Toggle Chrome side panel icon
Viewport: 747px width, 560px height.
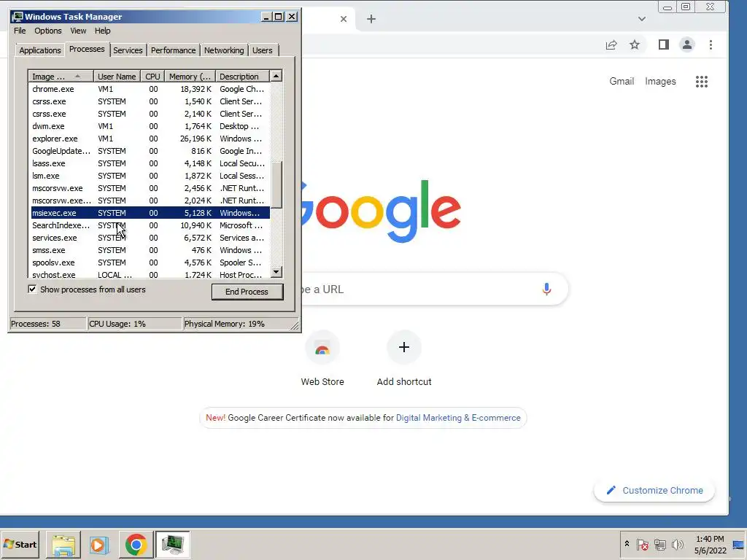664,44
